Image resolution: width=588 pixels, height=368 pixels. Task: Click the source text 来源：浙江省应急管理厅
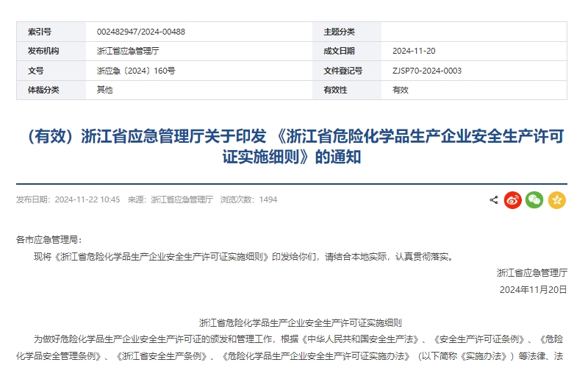(170, 199)
